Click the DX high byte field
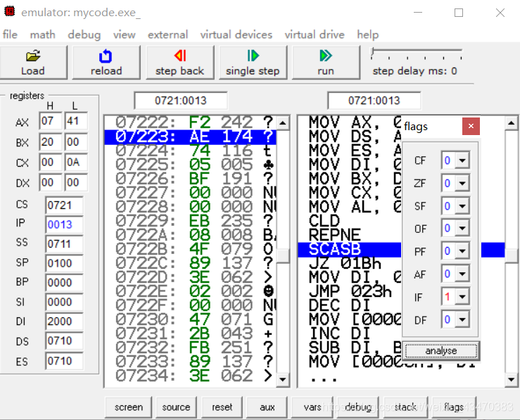Viewport: 520px width, 420px height. click(x=51, y=182)
